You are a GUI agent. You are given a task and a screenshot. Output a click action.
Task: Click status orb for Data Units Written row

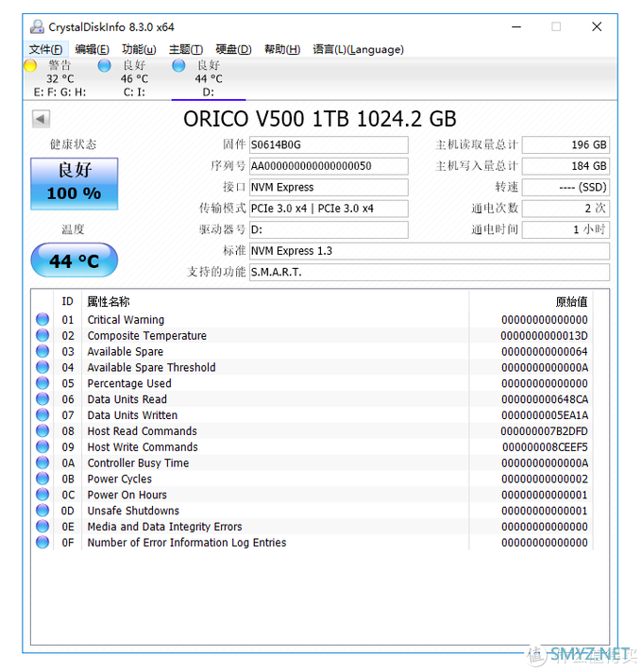coord(42,415)
